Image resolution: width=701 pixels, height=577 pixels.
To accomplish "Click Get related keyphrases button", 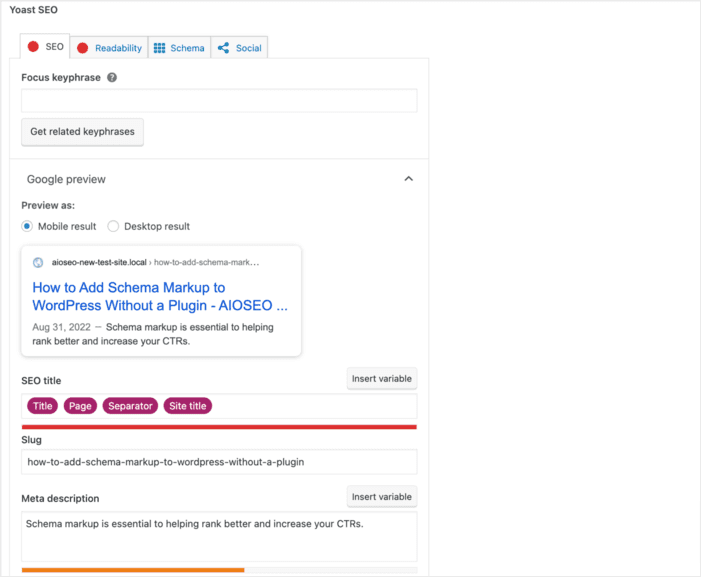I will click(82, 132).
